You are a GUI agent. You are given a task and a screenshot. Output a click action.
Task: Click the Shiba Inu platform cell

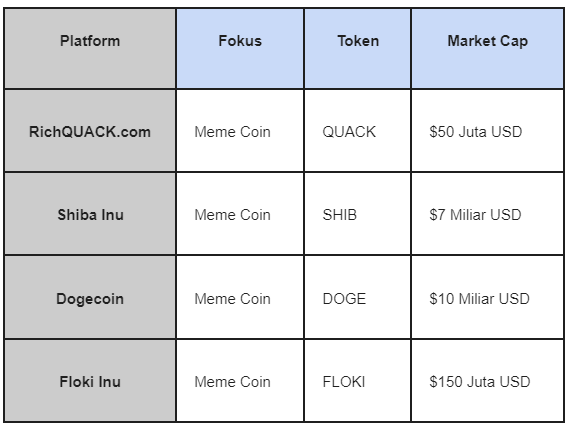coord(90,214)
